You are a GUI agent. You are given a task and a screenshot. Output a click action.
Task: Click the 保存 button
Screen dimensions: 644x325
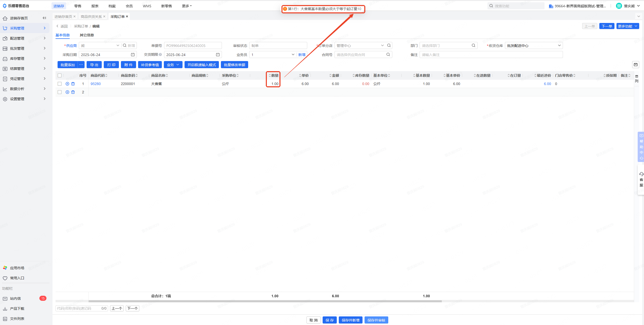point(329,320)
